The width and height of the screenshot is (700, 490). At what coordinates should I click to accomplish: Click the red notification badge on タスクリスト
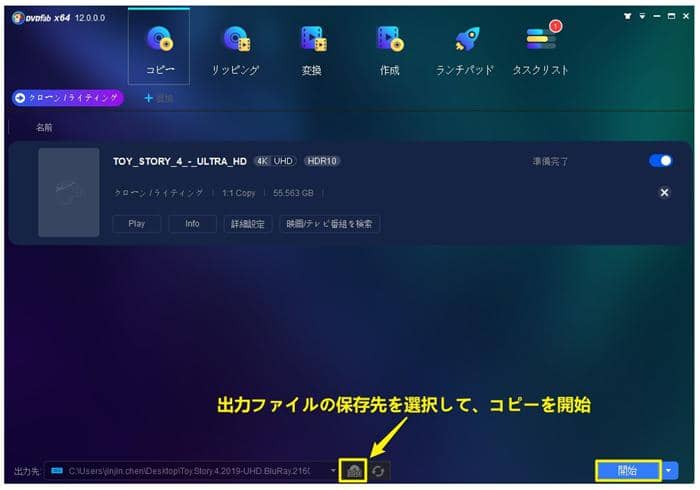tap(555, 26)
